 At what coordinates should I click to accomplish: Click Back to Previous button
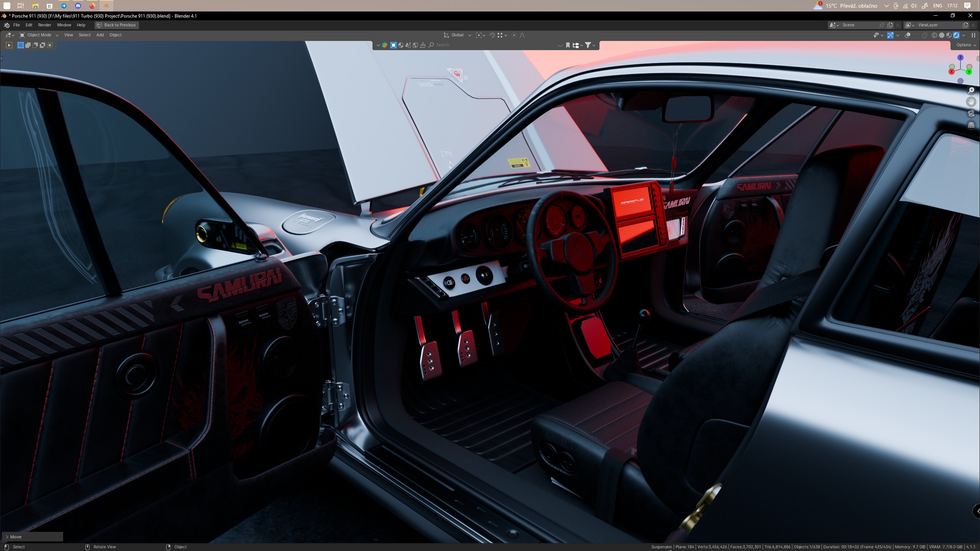click(x=116, y=25)
